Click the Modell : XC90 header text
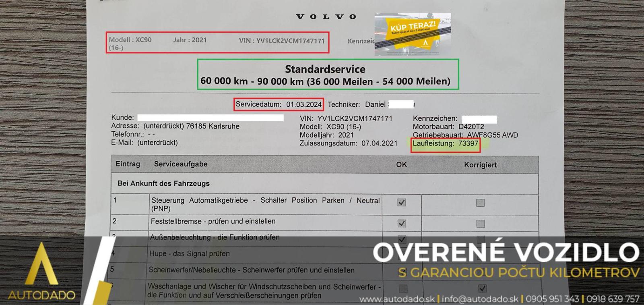Viewport: 644px width, 305px height. (x=130, y=43)
